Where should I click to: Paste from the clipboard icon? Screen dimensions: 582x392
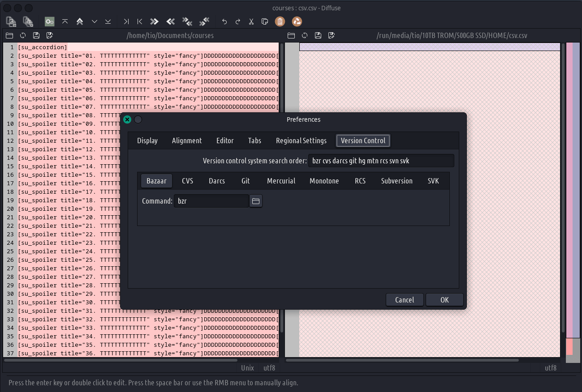(x=280, y=21)
